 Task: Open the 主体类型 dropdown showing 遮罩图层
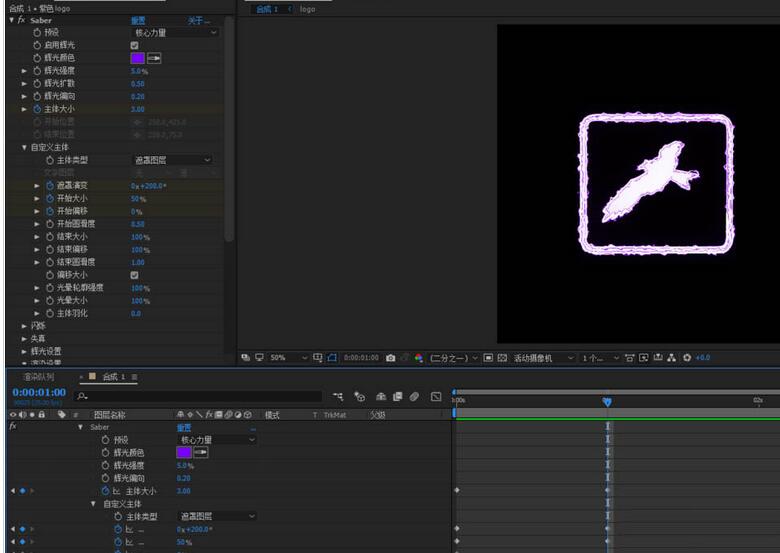point(172,160)
